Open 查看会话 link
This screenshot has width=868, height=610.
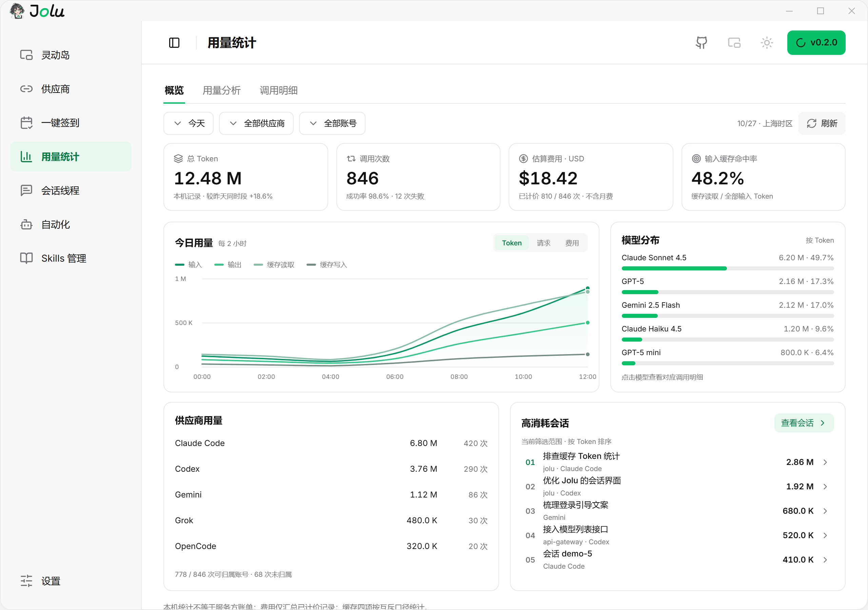(804, 423)
